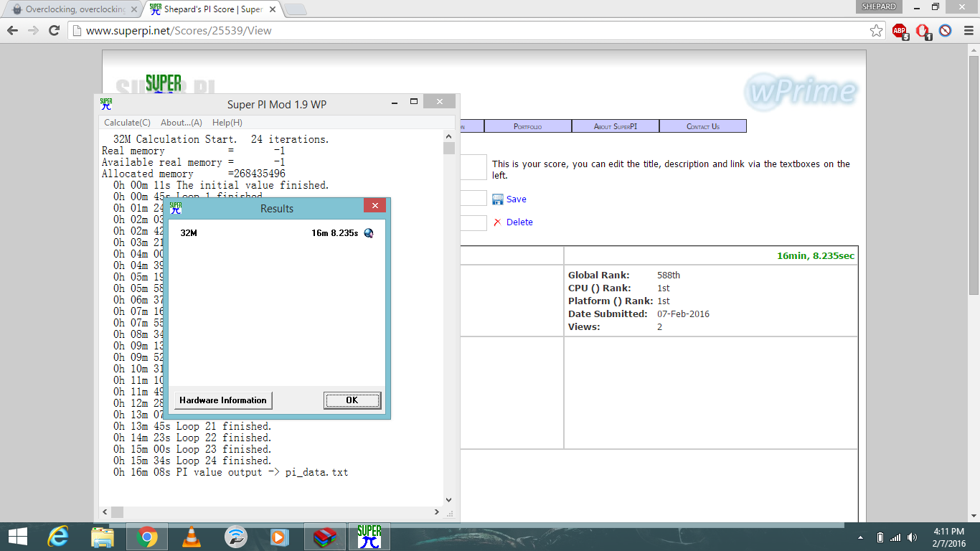Viewport: 980px width, 551px height.
Task: Click the PI value output pi_data.txt line
Action: (230, 472)
